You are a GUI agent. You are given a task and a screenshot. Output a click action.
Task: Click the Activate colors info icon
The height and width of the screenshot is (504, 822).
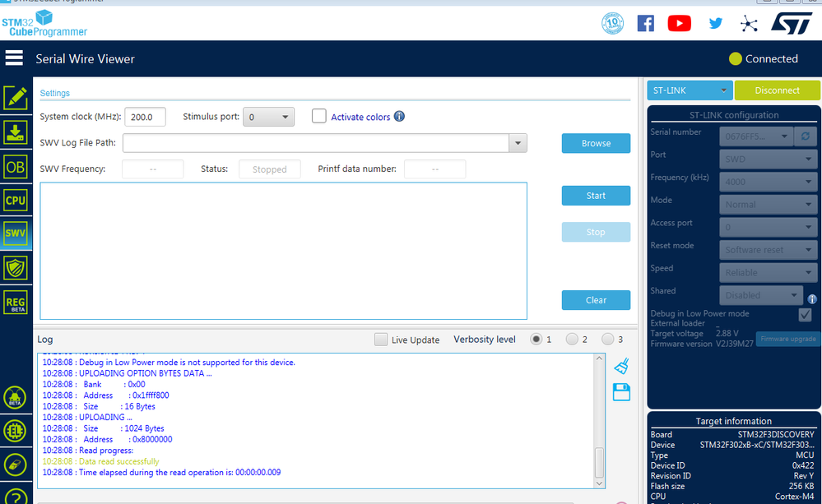tap(399, 116)
